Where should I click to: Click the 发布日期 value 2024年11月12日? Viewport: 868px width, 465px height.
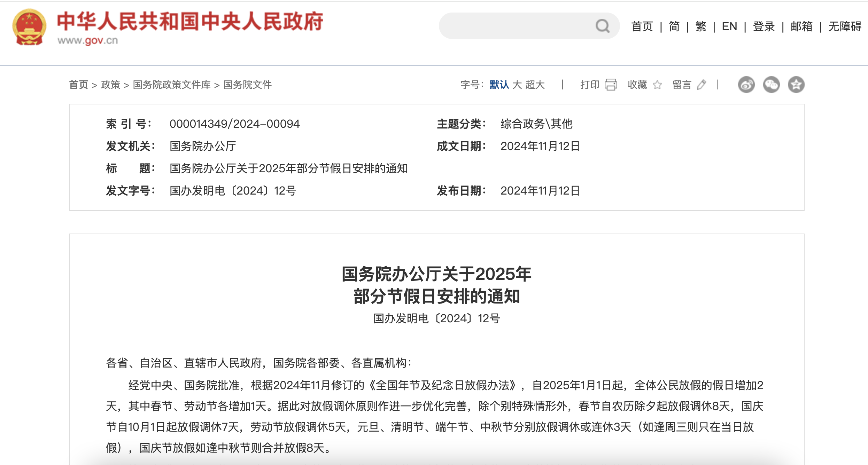click(x=540, y=191)
